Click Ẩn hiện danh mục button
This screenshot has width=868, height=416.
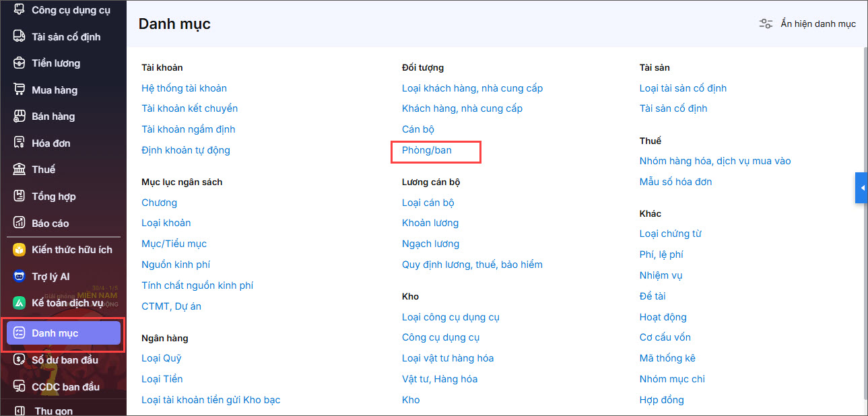(807, 24)
